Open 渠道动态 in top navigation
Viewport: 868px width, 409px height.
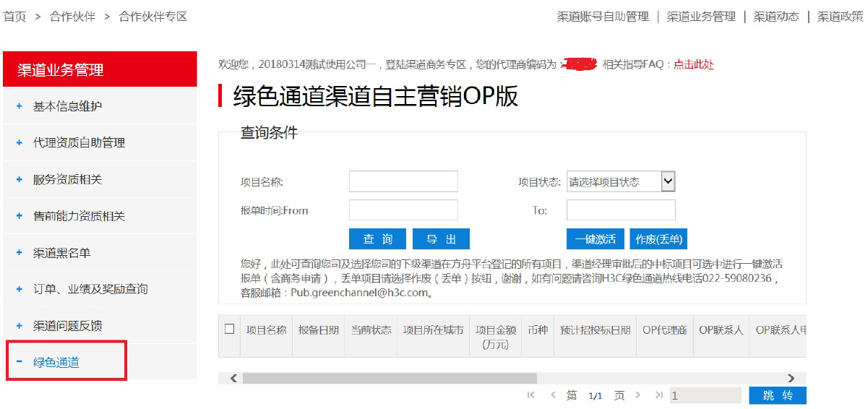(x=776, y=16)
